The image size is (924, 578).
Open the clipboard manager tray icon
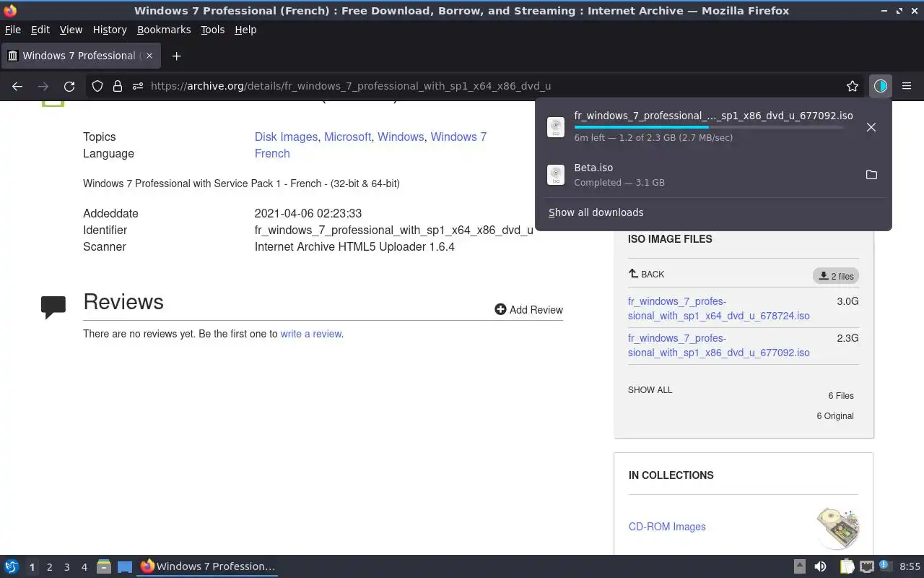[847, 566]
